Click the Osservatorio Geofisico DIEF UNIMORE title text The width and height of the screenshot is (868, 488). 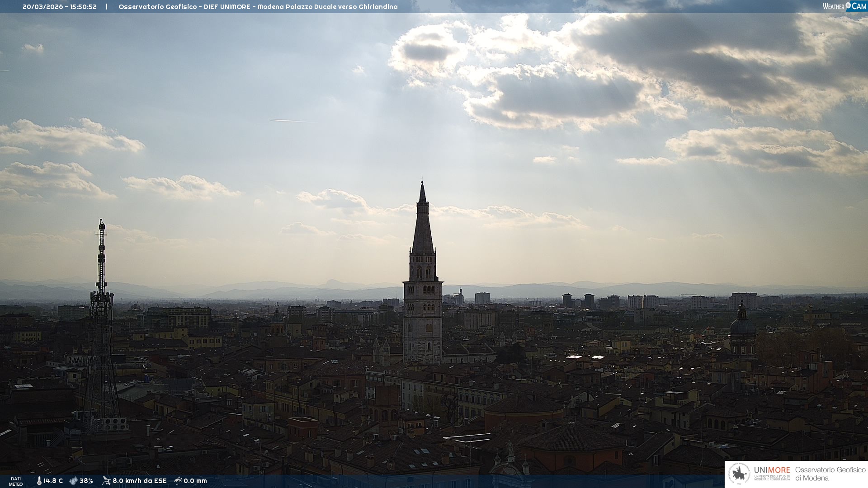tap(258, 7)
